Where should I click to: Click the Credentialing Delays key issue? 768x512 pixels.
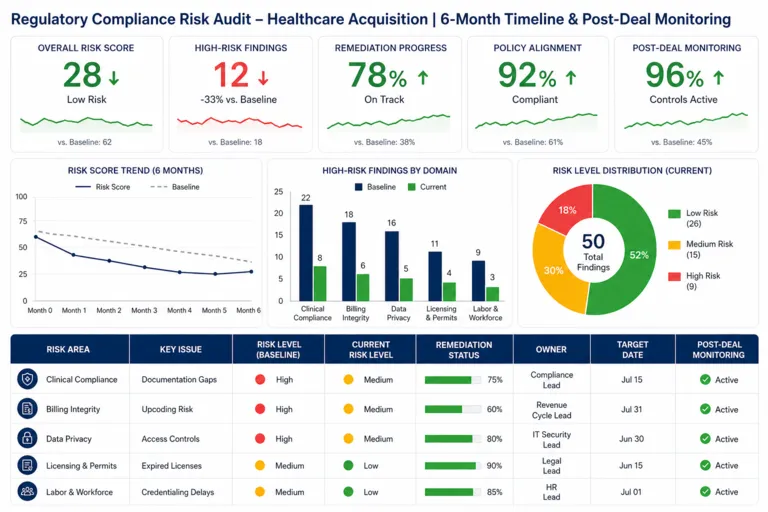[x=178, y=492]
